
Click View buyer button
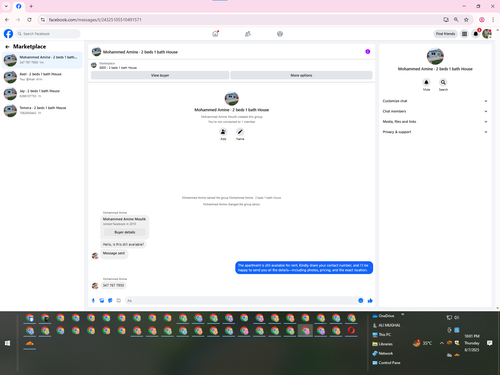(x=160, y=75)
